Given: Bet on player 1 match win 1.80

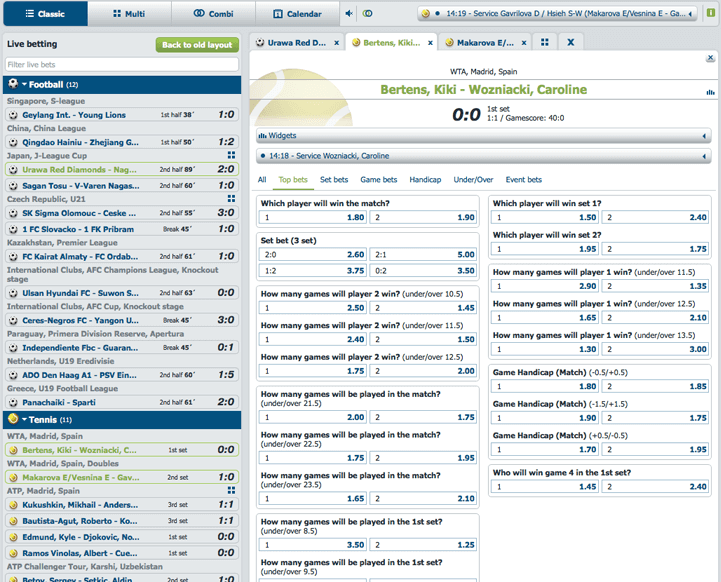Looking at the screenshot, I should click(x=313, y=217).
